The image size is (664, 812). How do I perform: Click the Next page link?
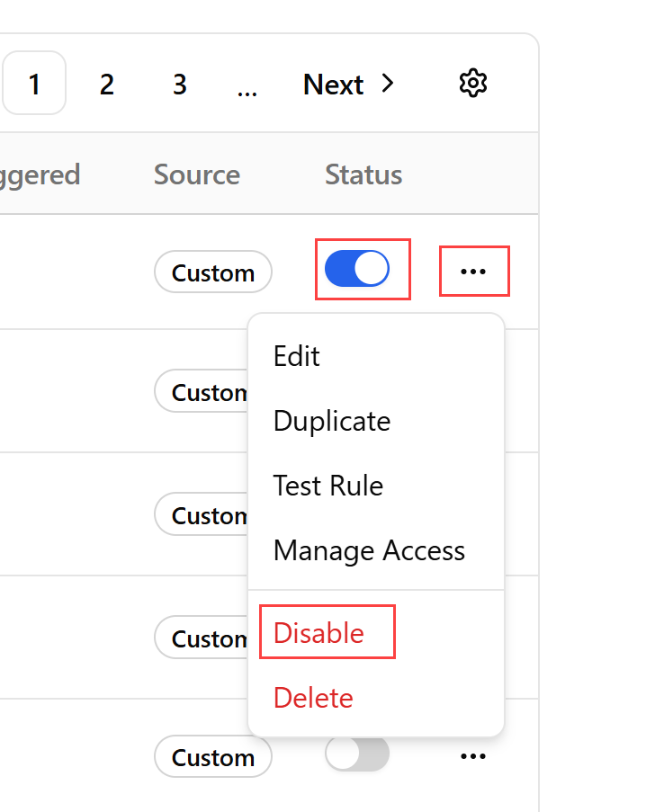coord(348,84)
